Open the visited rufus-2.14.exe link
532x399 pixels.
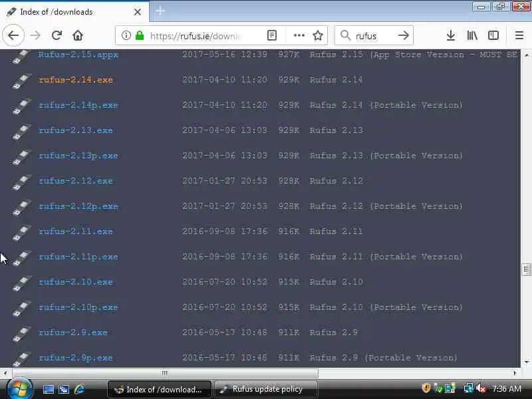tap(75, 80)
